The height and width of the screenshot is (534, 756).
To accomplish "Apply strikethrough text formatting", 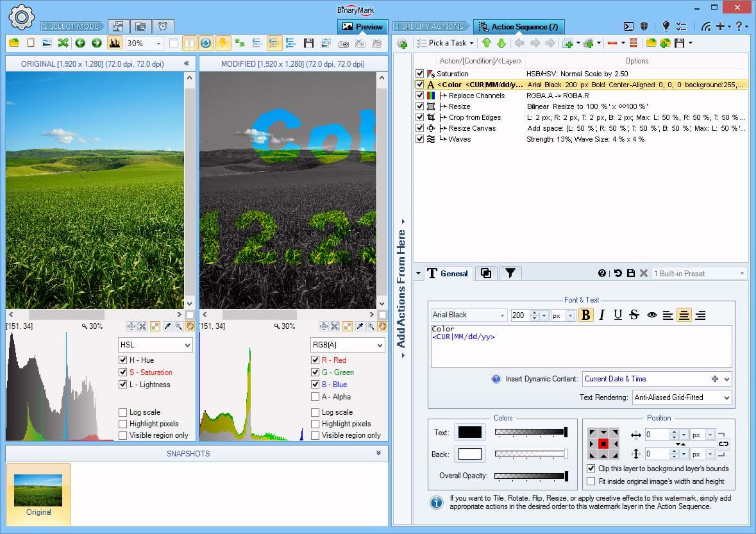I will [x=634, y=315].
